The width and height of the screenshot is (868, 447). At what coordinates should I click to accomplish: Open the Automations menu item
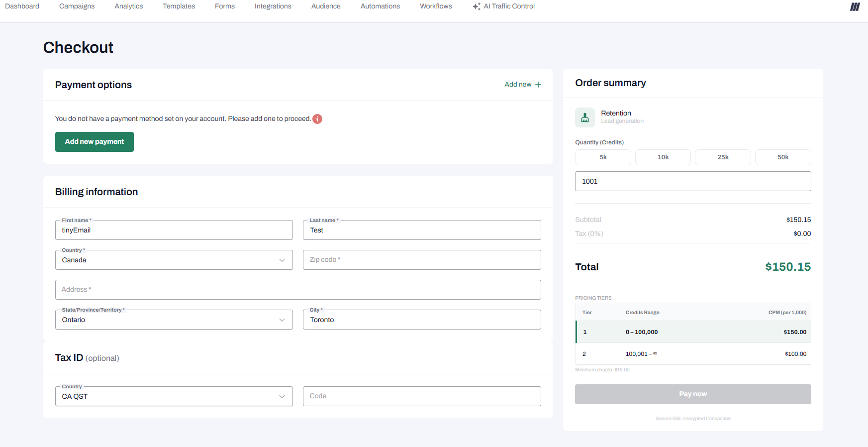[x=380, y=6]
